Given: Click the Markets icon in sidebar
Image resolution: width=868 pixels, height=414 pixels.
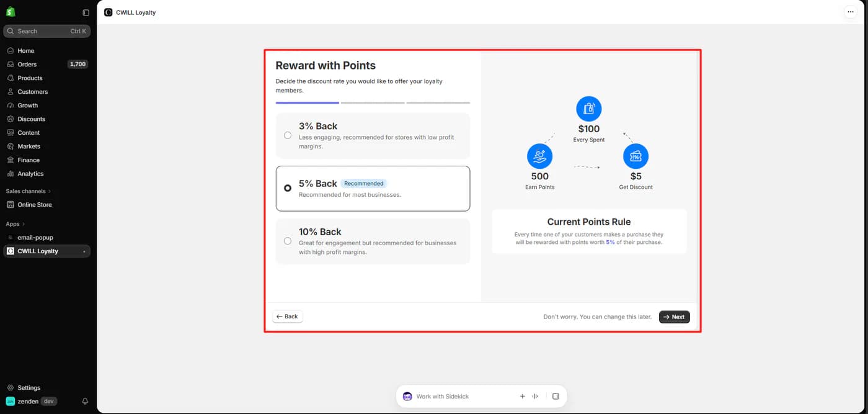Looking at the screenshot, I should 11,146.
